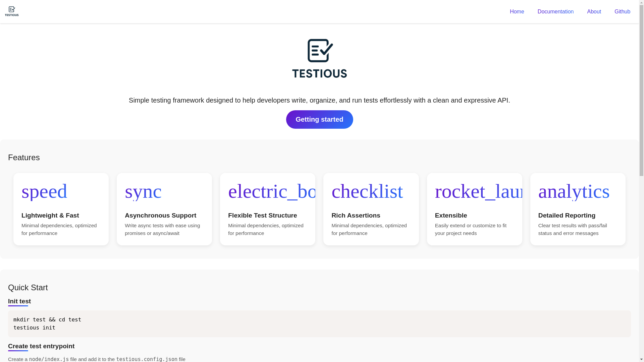Go to the Home nav link

point(517,12)
